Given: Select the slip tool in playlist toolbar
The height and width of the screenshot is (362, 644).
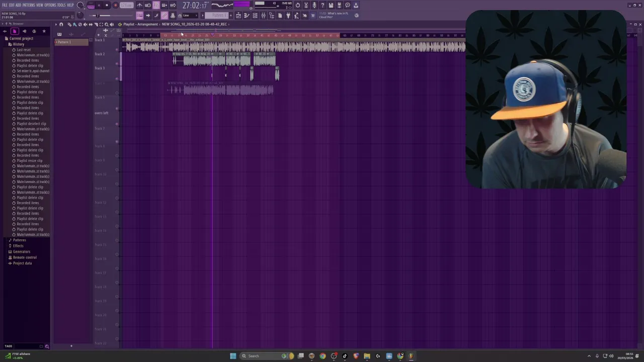Looking at the screenshot, I should (91, 24).
